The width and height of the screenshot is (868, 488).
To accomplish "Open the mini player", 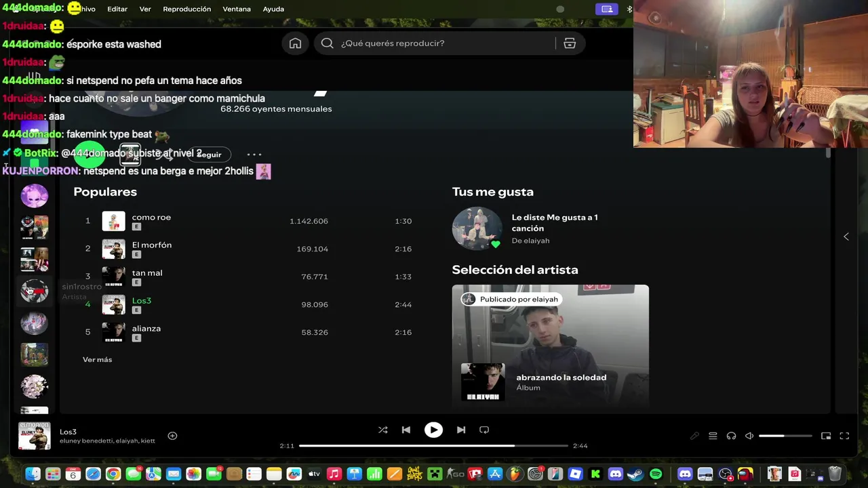I will pyautogui.click(x=826, y=436).
